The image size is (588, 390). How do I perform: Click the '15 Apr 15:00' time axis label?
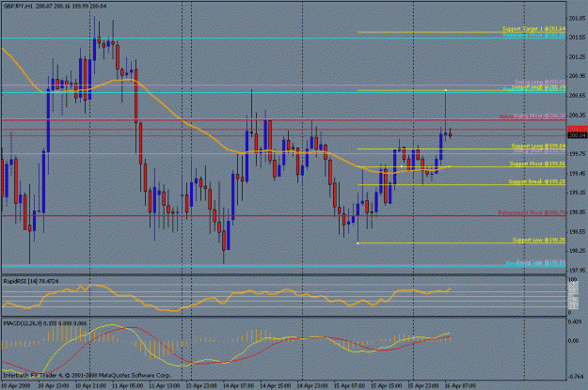386,385
